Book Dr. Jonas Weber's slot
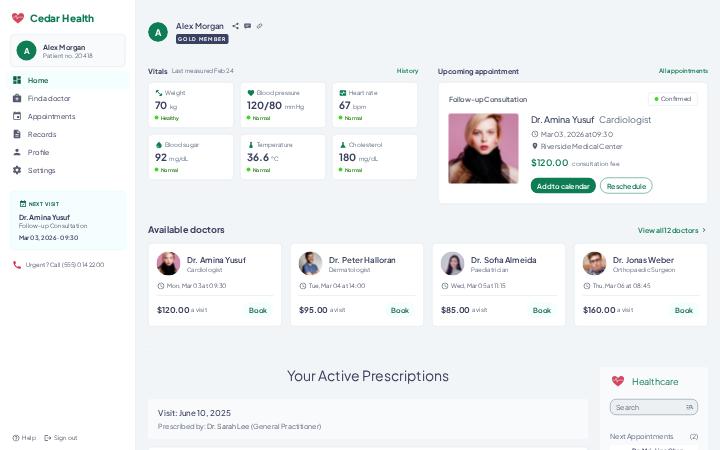 coord(683,310)
